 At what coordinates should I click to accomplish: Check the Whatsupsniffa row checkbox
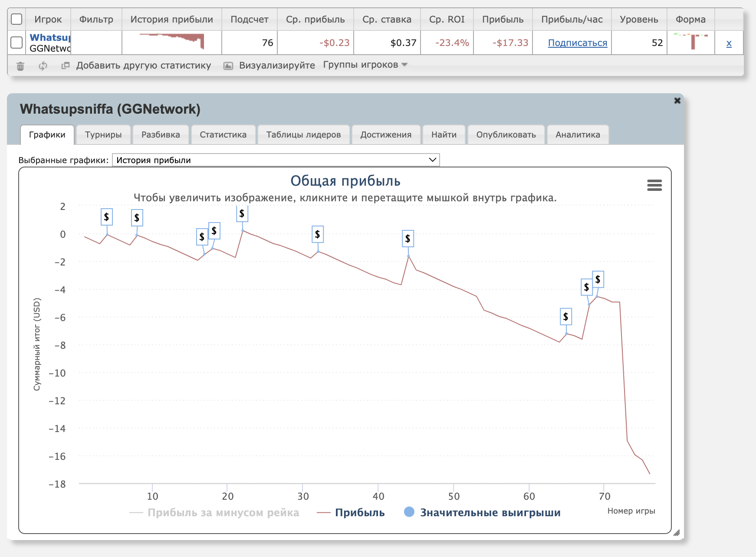tap(16, 43)
